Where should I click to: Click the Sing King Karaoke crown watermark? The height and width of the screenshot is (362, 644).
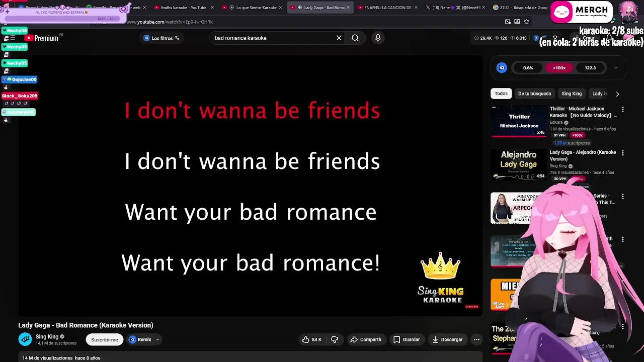[x=440, y=278]
